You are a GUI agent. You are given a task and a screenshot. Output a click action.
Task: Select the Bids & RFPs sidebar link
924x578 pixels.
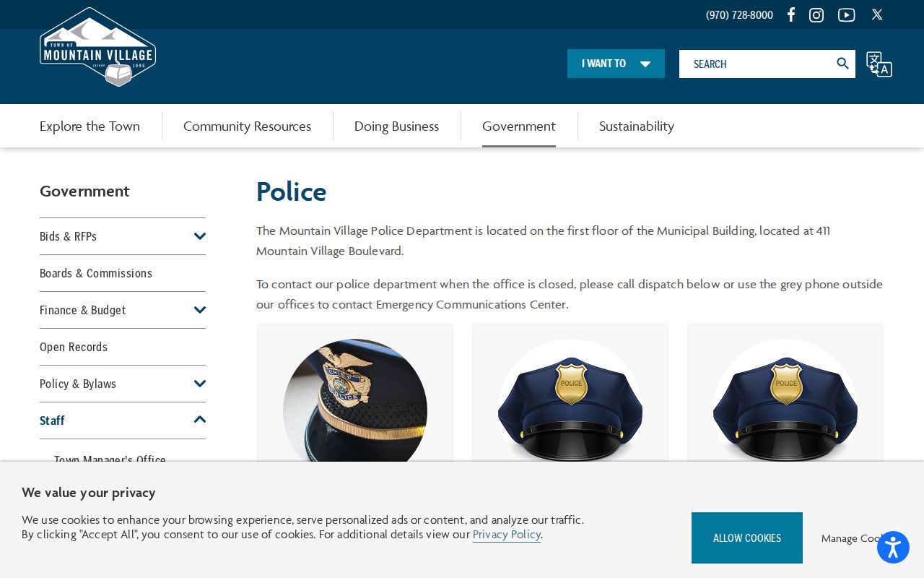coord(68,236)
